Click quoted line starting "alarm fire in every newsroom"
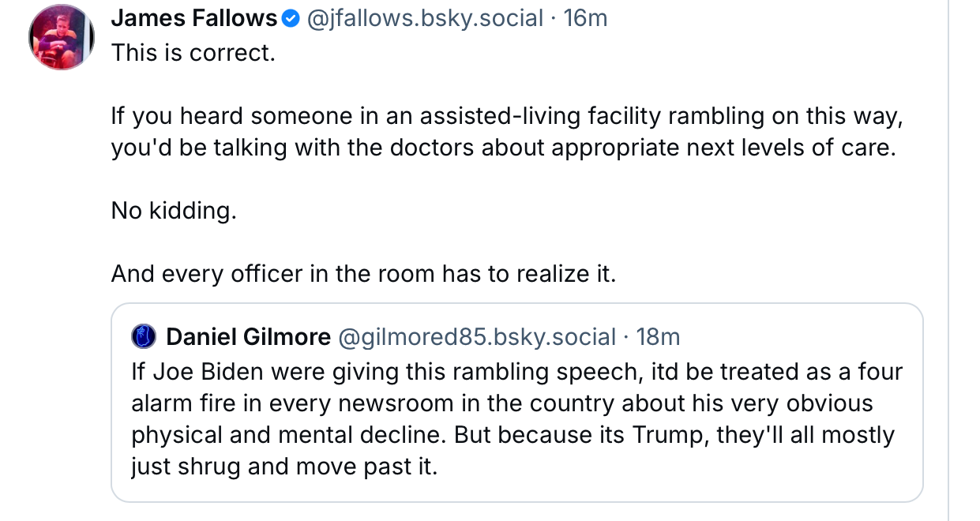This screenshot has width=980, height=521. [501, 403]
